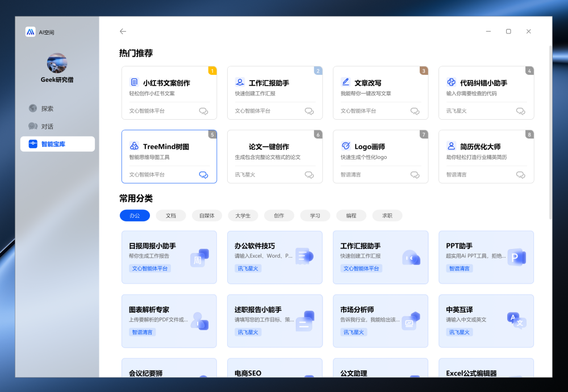The height and width of the screenshot is (392, 568).
Task: Click the code icon beside 代码纠错小助手
Action: tap(451, 82)
